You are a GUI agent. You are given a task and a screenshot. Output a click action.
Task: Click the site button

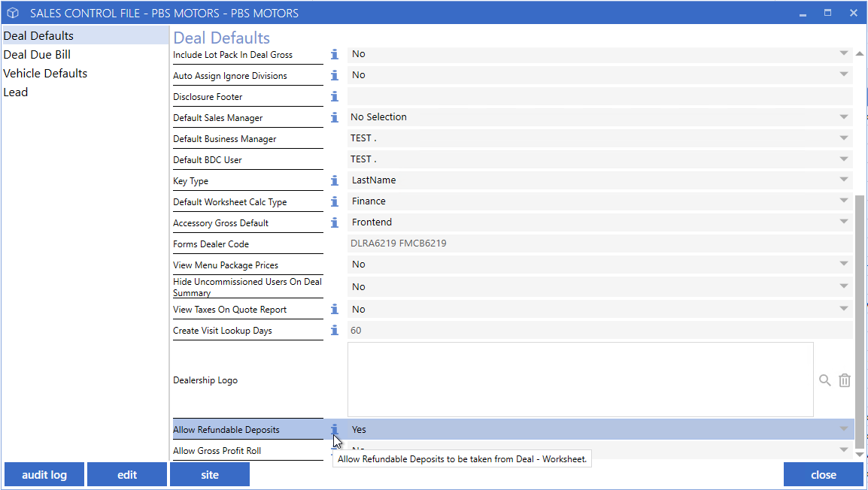coord(210,474)
